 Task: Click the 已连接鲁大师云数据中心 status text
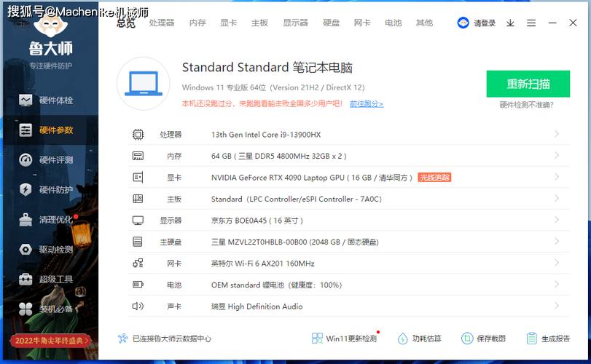pos(172,339)
